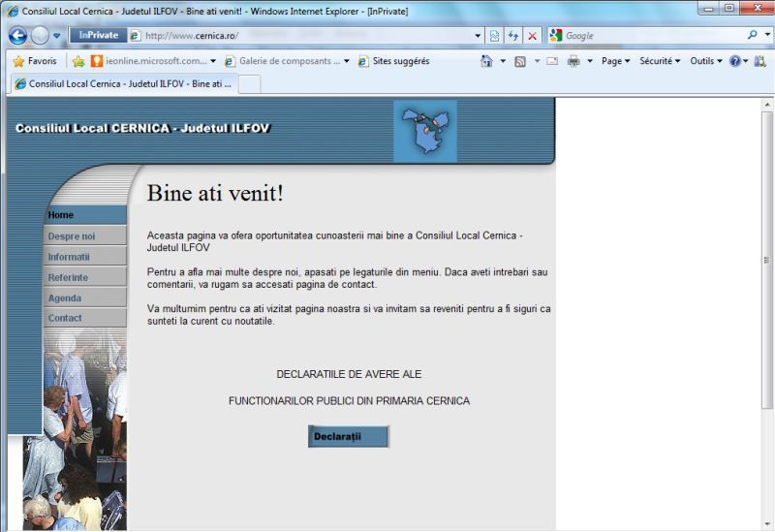The width and height of the screenshot is (775, 532).
Task: Click the Print icon in command bar
Action: (573, 61)
